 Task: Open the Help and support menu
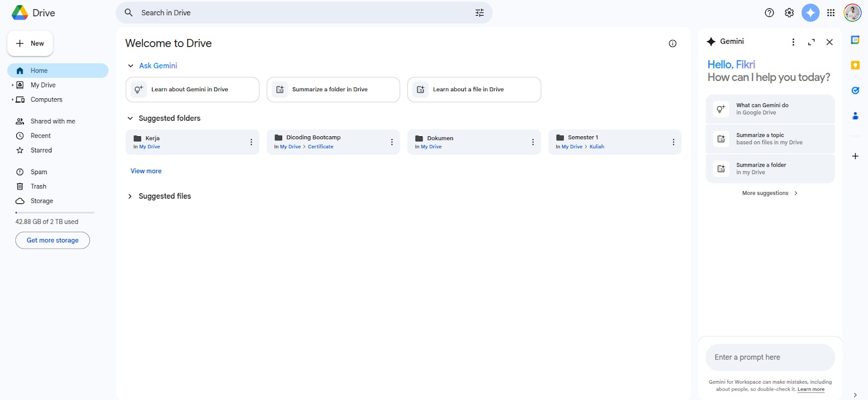coord(769,12)
